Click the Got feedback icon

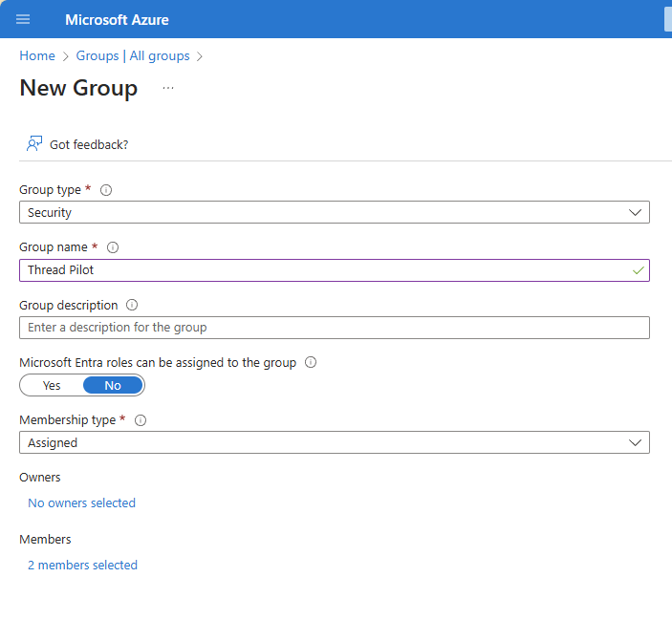point(34,144)
